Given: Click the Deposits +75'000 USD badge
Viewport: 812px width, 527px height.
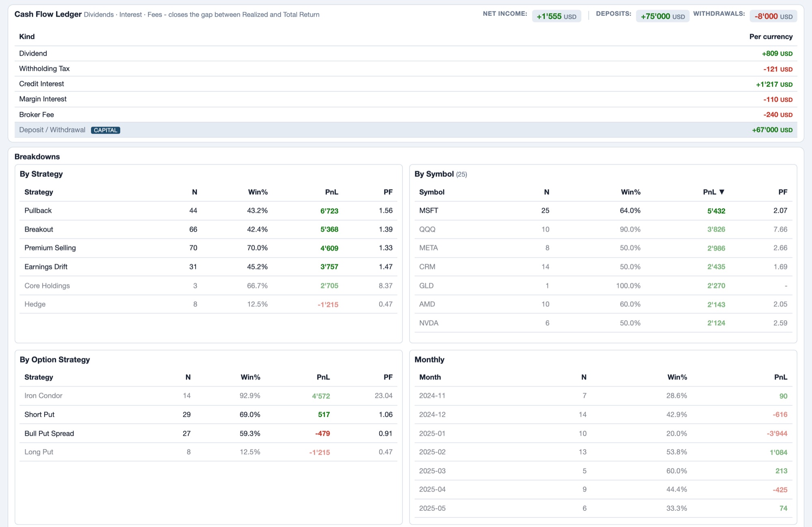Looking at the screenshot, I should [663, 16].
